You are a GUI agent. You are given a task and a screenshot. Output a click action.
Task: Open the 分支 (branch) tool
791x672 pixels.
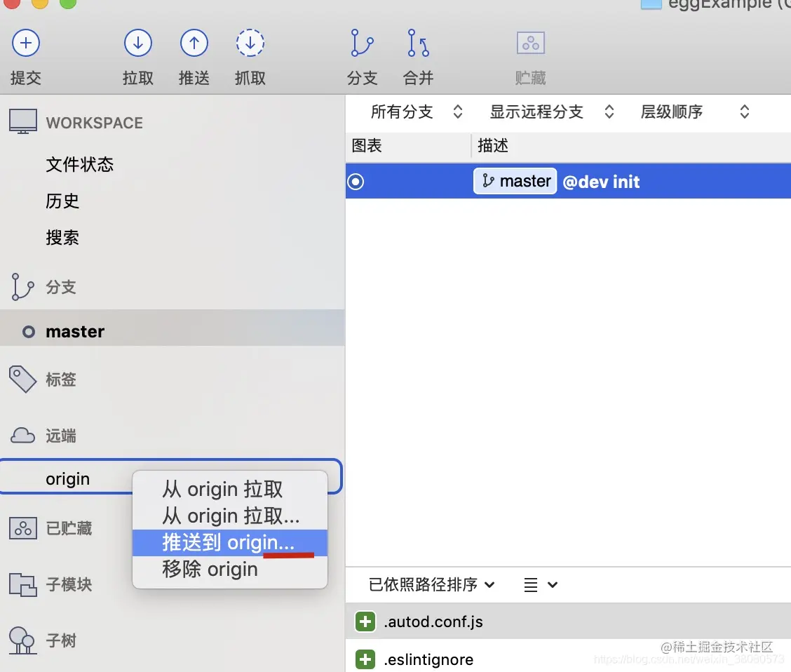[363, 43]
